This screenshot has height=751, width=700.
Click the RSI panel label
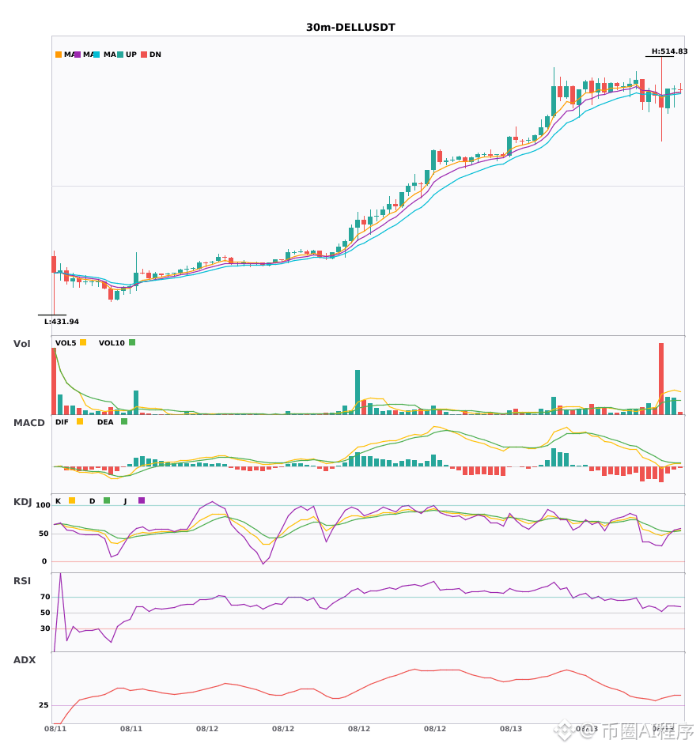[x=22, y=581]
